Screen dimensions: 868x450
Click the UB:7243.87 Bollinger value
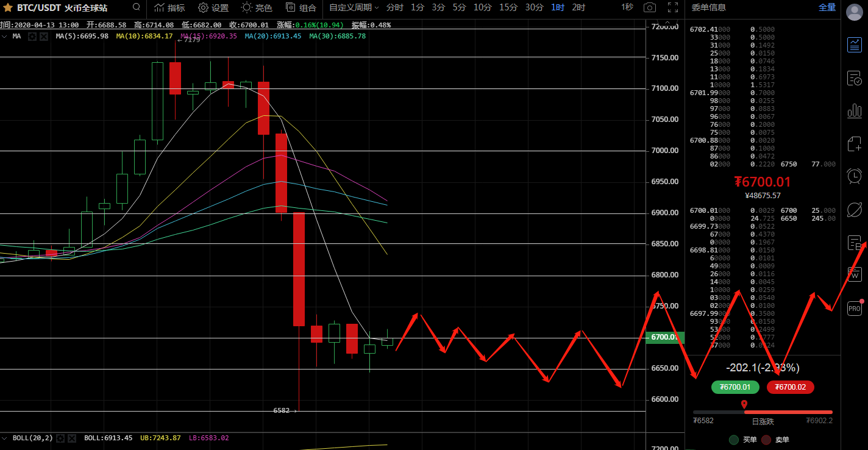pos(161,438)
